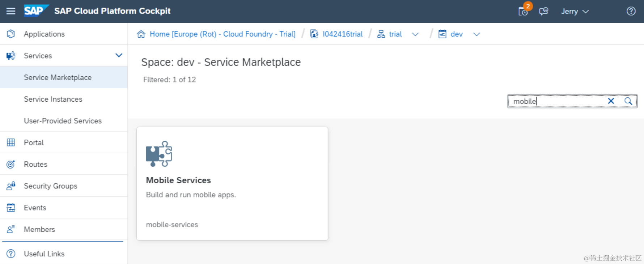644x264 pixels.
Task: Clear the search field with X
Action: pyautogui.click(x=611, y=101)
